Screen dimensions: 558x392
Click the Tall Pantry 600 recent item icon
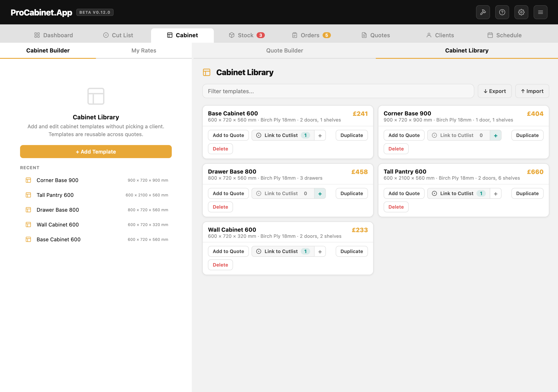pos(28,195)
